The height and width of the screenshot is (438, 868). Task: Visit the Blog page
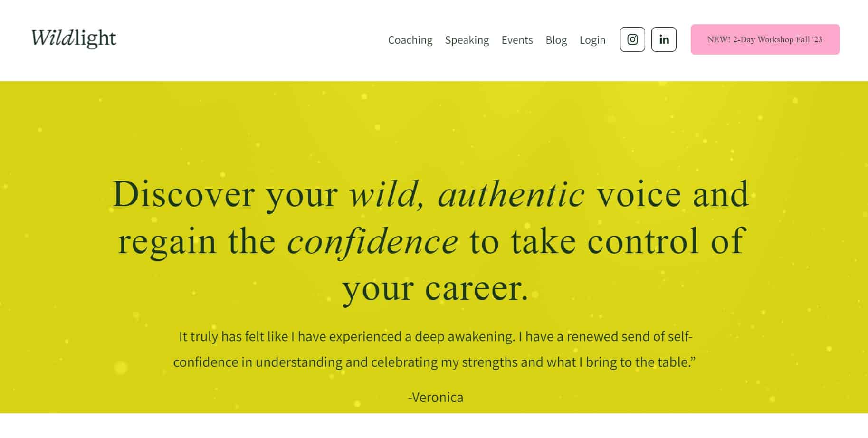[x=556, y=40]
